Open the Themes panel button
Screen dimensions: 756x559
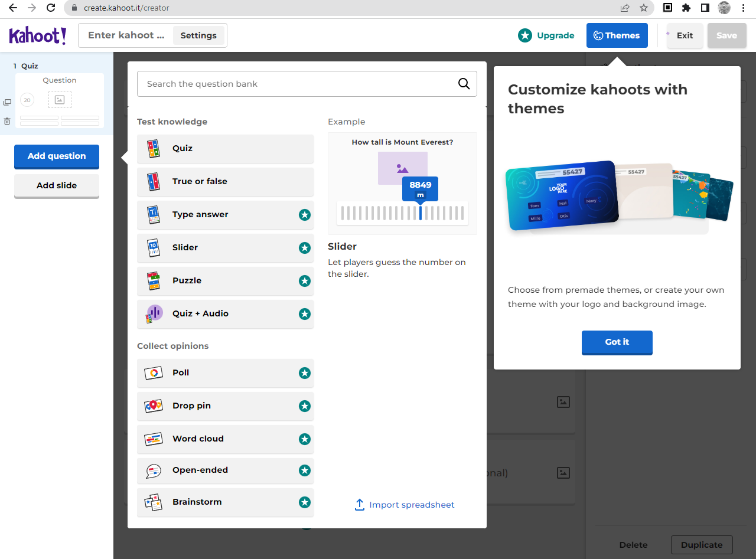(617, 35)
